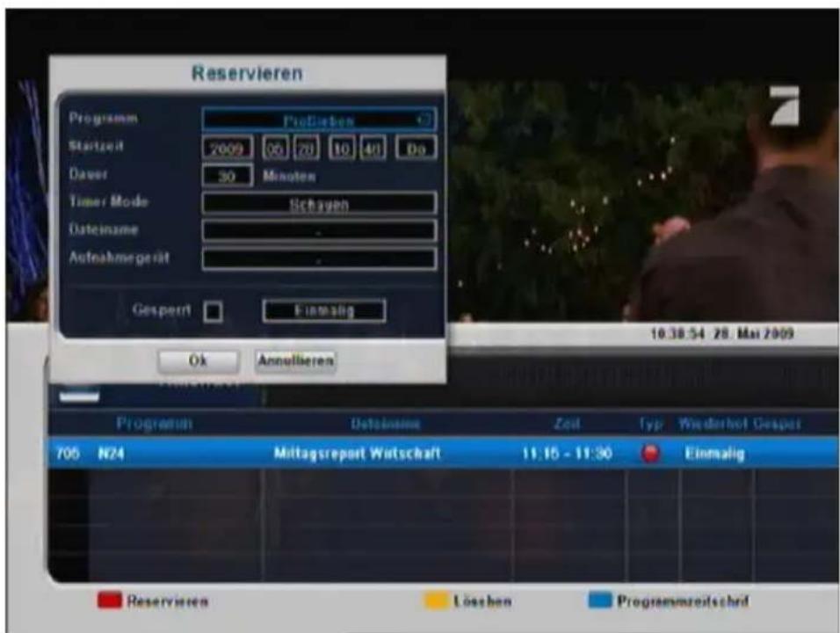
Task: Change the Timer Mode field showing Schauen
Action: 319,204
